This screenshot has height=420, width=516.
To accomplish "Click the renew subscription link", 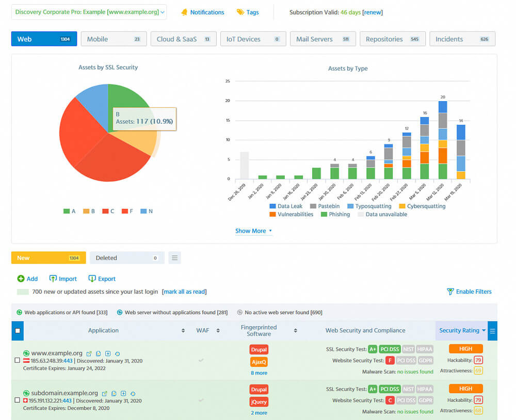I will pyautogui.click(x=373, y=12).
